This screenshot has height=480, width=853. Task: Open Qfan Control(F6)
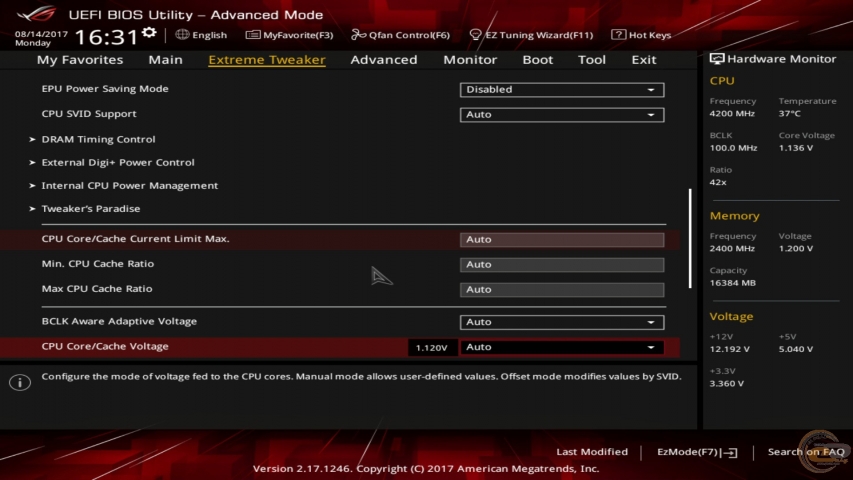click(409, 35)
